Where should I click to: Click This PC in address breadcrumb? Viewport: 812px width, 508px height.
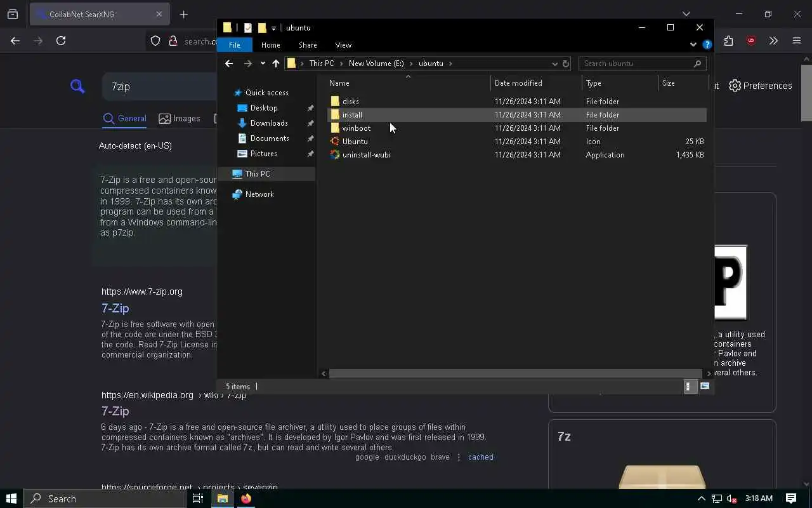coord(321,63)
